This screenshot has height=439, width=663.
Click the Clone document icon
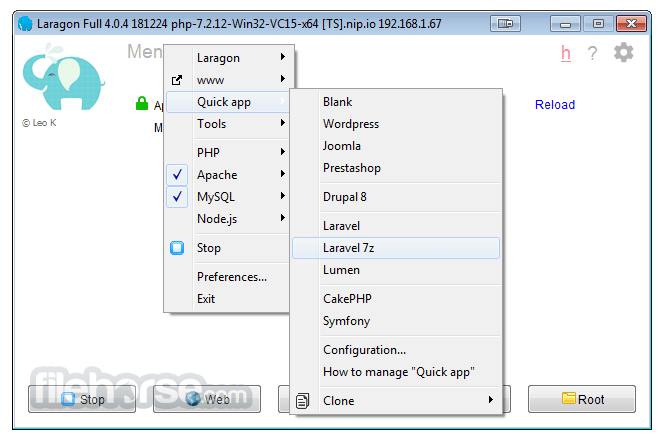pyautogui.click(x=302, y=401)
